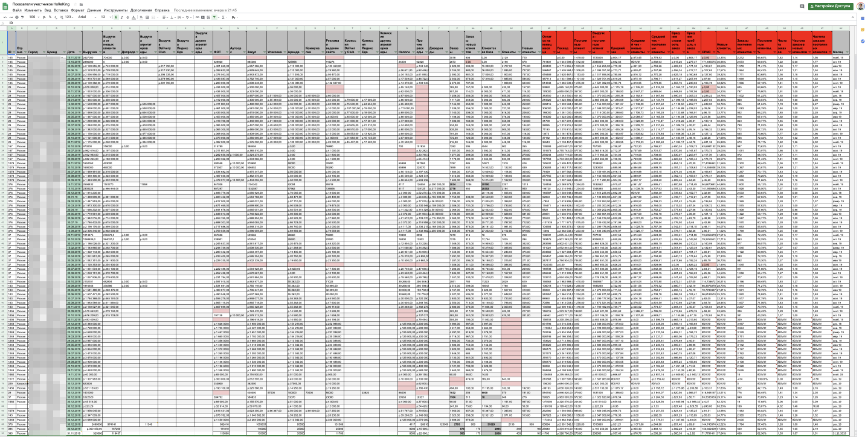Open the font size dropdown
The height and width of the screenshot is (437, 868).
105,17
